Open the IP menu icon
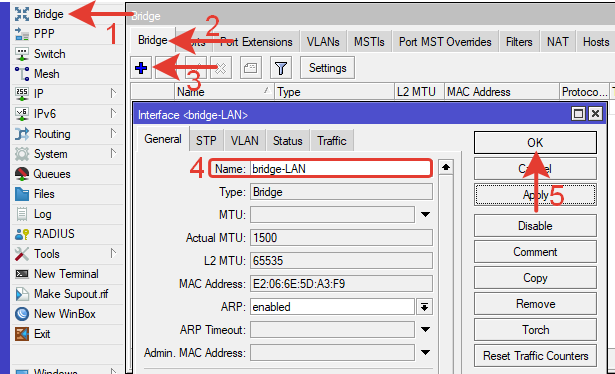The height and width of the screenshot is (374, 615). click(x=22, y=94)
